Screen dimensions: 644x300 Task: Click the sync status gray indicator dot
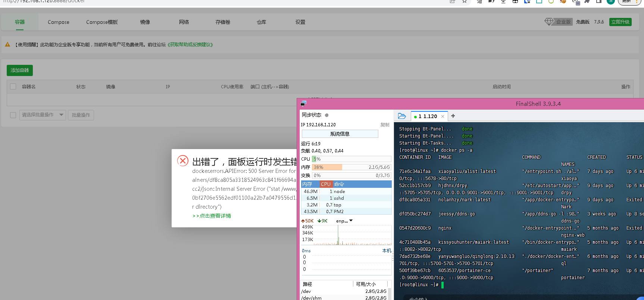pos(326,115)
